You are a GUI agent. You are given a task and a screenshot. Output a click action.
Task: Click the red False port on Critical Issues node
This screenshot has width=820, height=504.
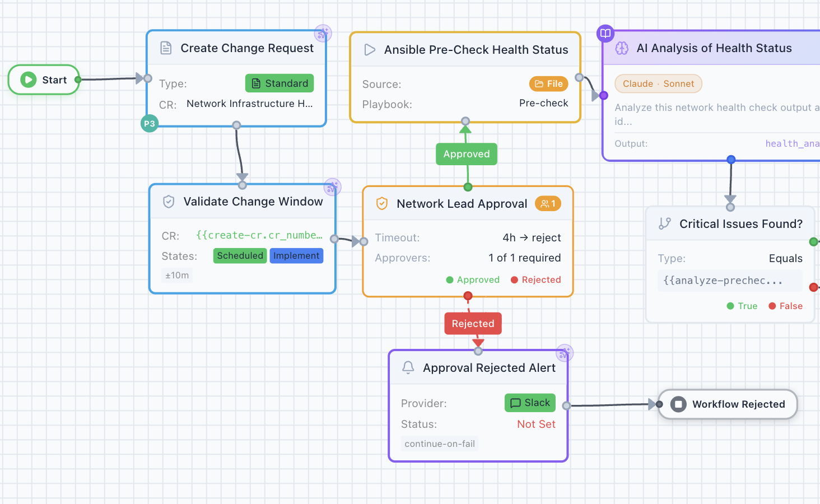pyautogui.click(x=813, y=287)
